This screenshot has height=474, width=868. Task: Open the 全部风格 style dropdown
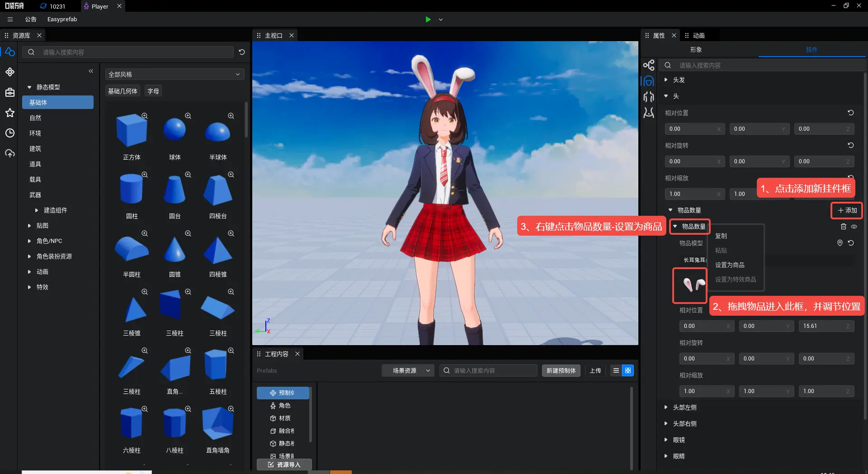click(175, 74)
